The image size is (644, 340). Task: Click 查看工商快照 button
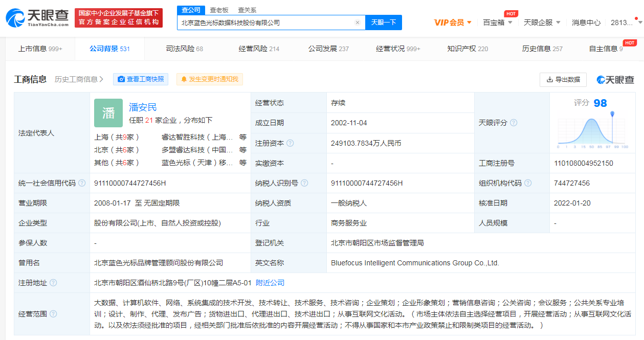(141, 79)
